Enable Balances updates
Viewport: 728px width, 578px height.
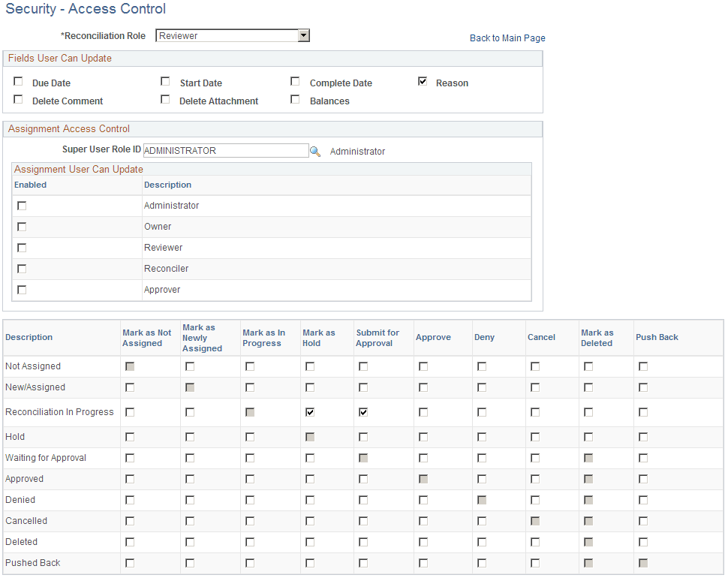[x=295, y=99]
